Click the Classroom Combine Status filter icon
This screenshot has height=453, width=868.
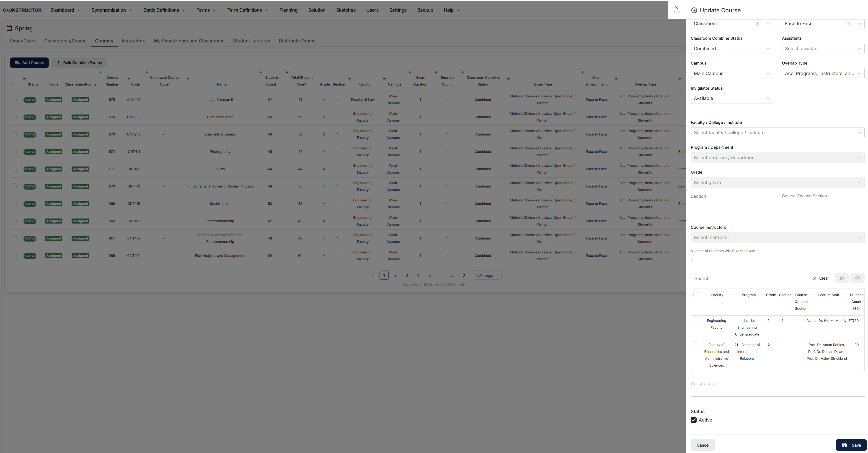point(463,73)
